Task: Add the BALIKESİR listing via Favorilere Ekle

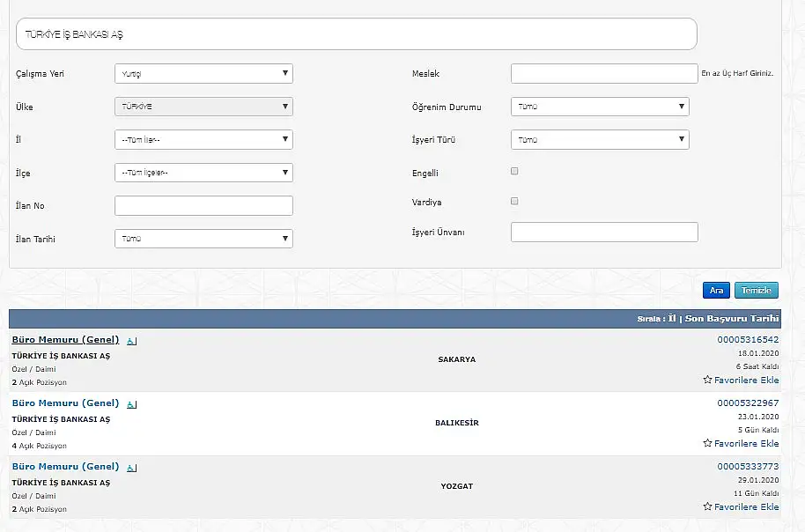Action: [x=747, y=443]
